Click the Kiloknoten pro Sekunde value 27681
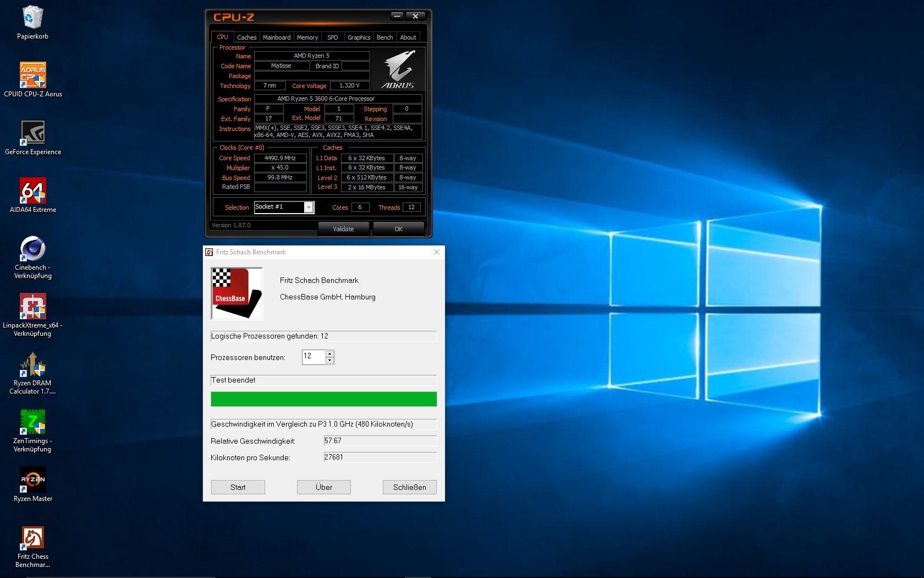 point(380,457)
